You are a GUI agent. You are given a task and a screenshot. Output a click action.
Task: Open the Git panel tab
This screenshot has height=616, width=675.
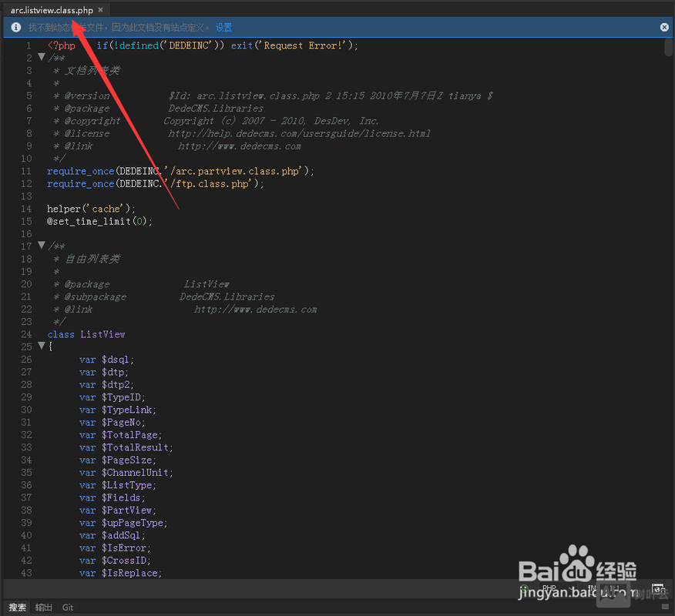coord(68,608)
